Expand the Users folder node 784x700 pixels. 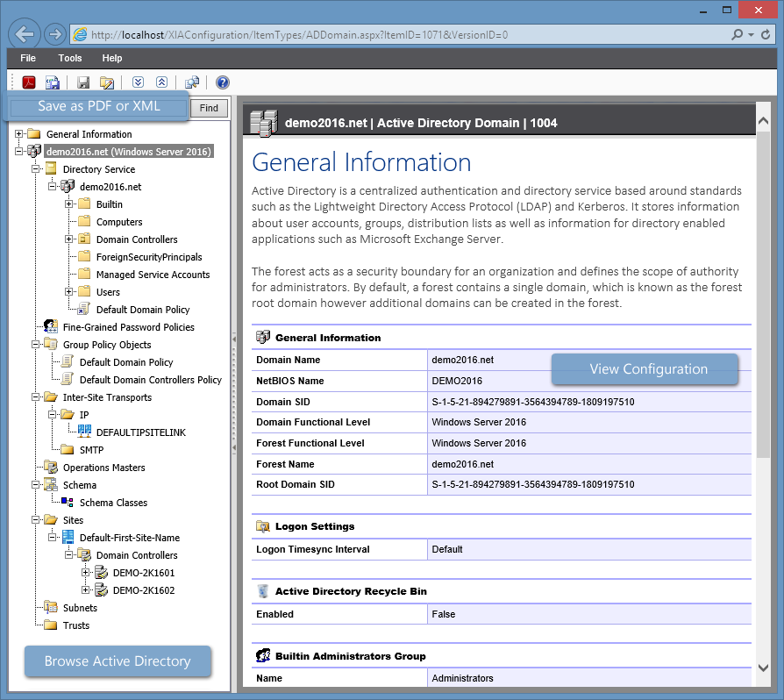68,291
